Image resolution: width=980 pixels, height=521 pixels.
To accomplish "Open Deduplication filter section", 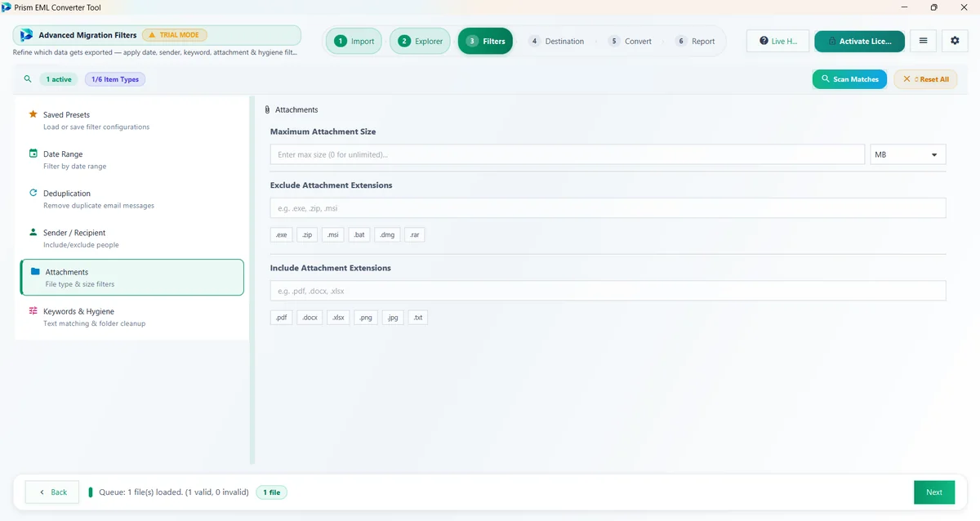I will tap(132, 199).
